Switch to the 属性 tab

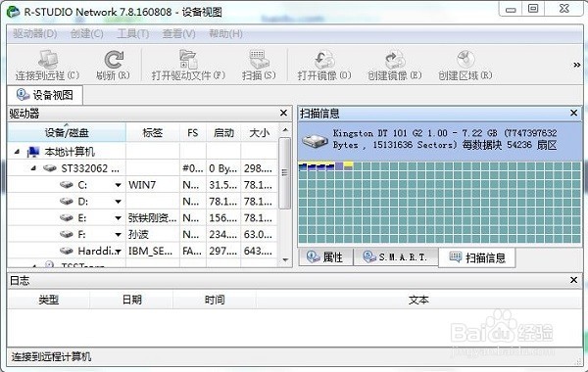(325, 257)
